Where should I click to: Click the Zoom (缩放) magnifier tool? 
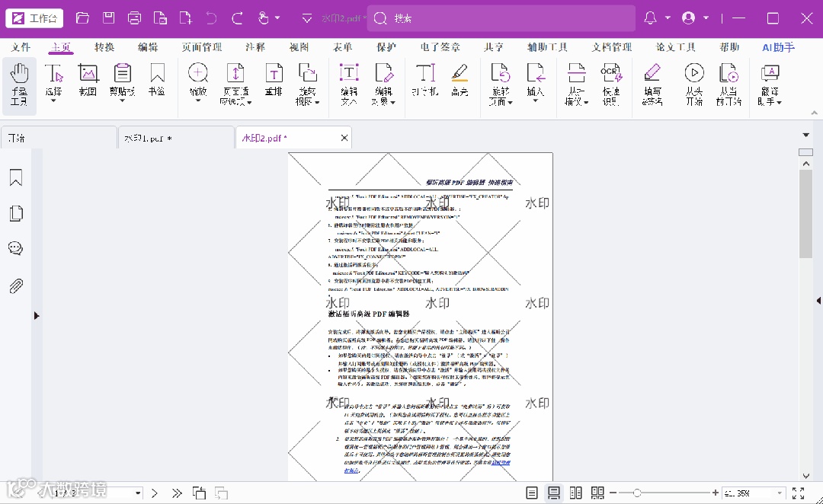[198, 81]
